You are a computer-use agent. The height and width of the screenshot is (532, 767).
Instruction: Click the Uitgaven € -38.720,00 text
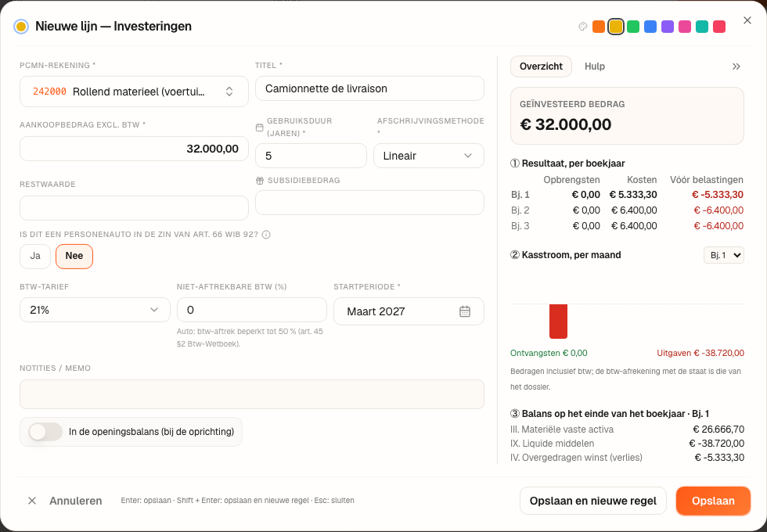pos(700,353)
